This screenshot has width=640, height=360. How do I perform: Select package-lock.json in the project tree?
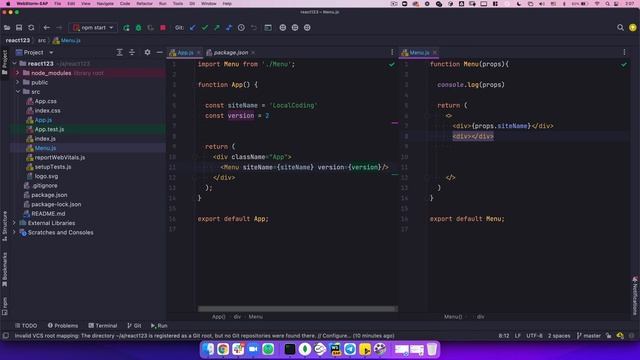click(56, 204)
